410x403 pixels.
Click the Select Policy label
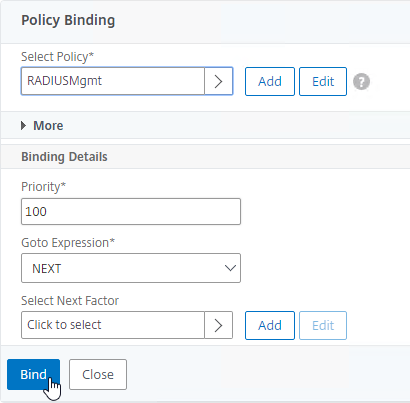[x=58, y=57]
